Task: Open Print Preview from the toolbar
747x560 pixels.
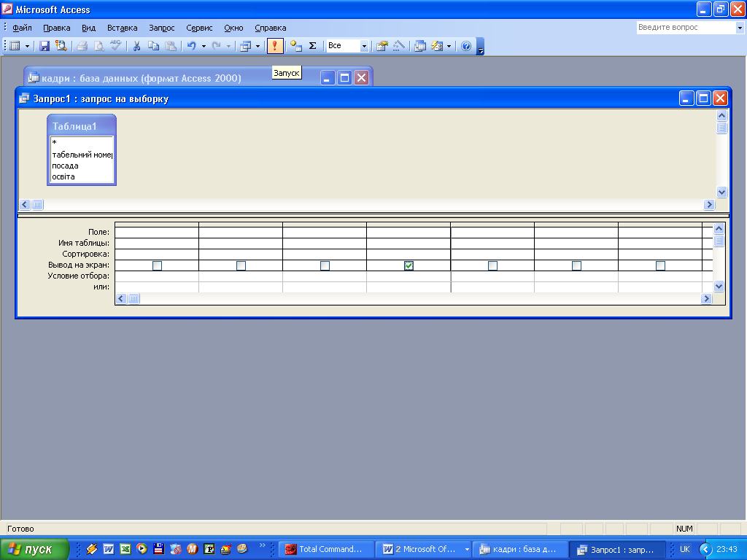Action: tap(98, 46)
